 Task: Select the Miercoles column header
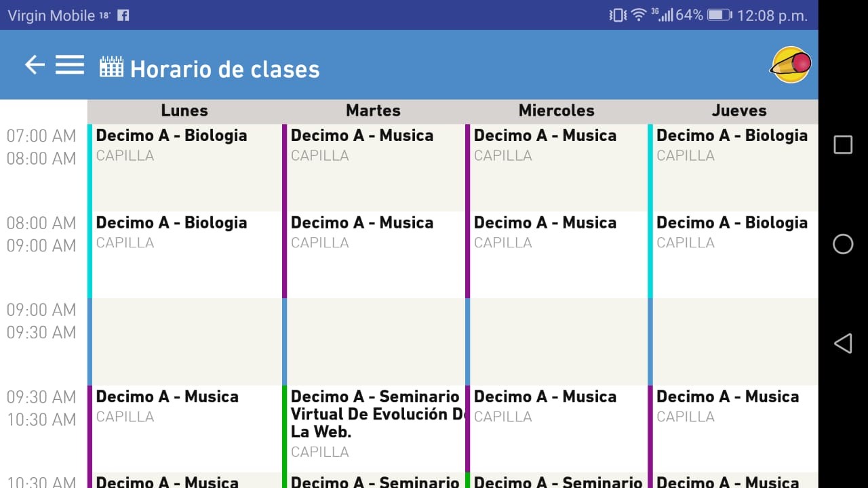(556, 110)
